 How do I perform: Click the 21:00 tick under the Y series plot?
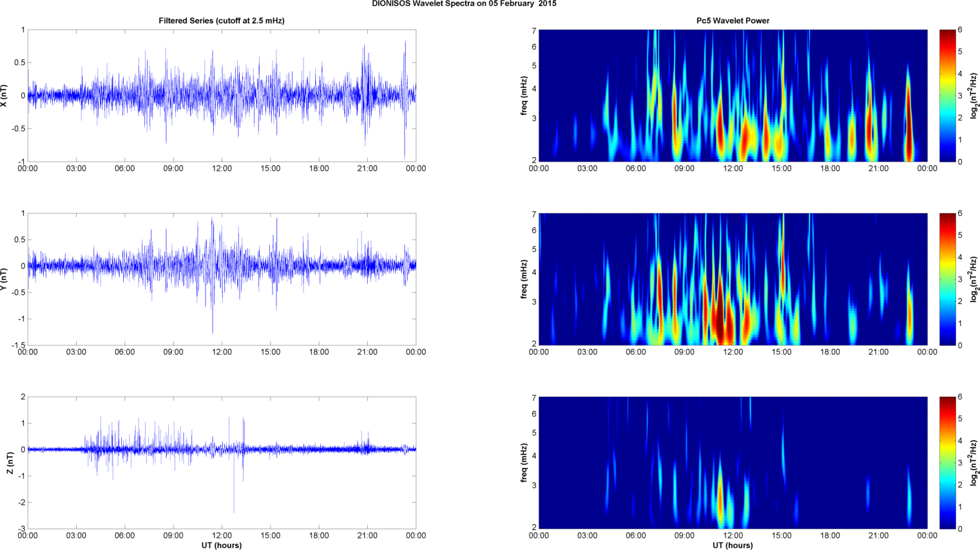point(367,352)
